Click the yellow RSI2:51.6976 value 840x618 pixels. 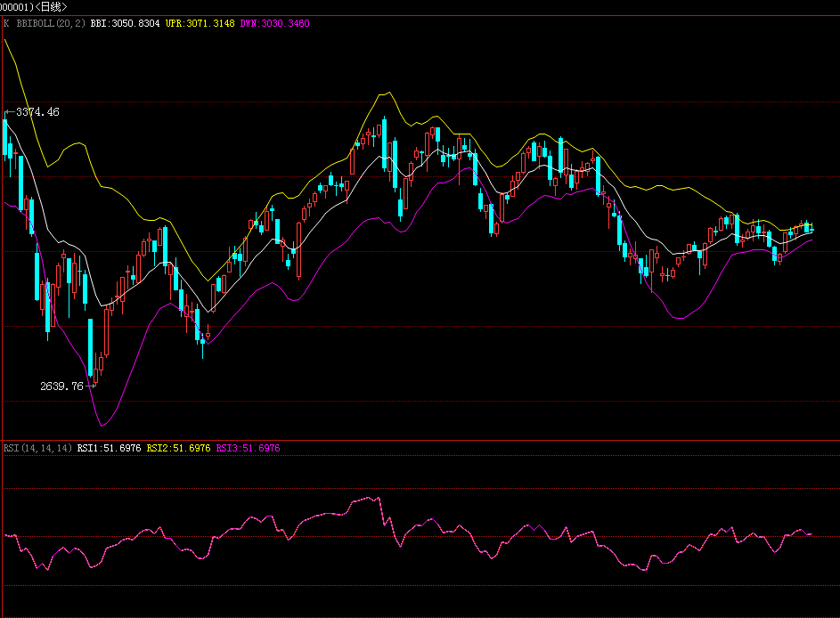178,448
